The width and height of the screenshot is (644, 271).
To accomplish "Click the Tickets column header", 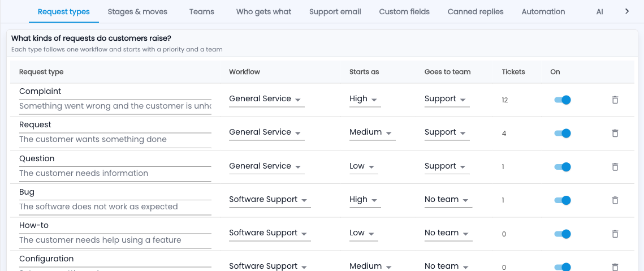I will pos(513,72).
